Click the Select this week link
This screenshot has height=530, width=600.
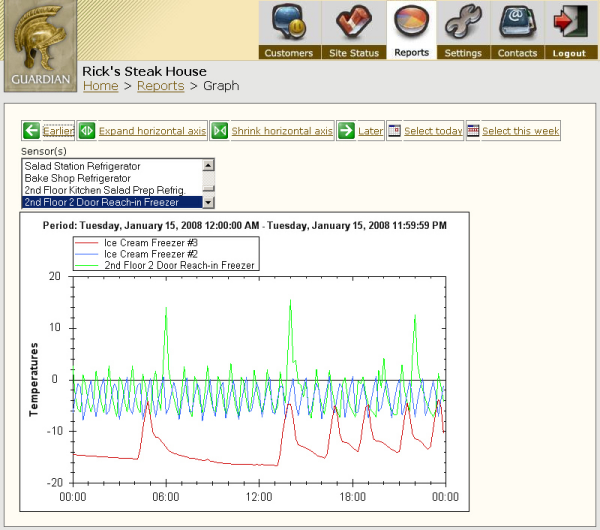click(x=521, y=131)
